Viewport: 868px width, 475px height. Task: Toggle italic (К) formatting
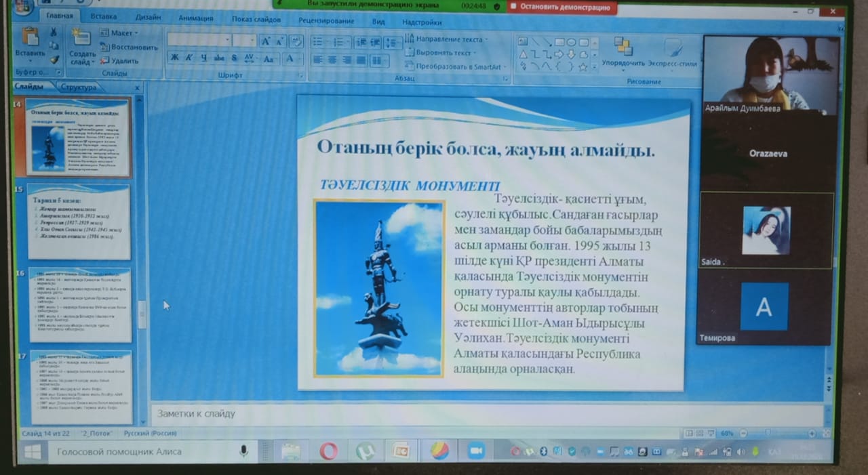[x=189, y=58]
